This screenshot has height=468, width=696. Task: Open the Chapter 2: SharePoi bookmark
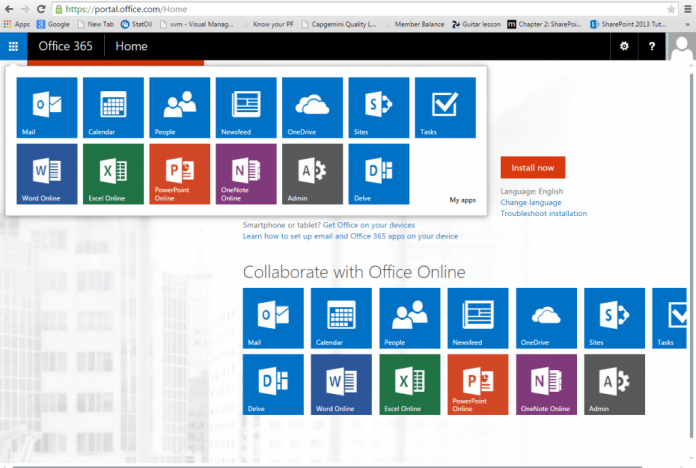click(545, 24)
